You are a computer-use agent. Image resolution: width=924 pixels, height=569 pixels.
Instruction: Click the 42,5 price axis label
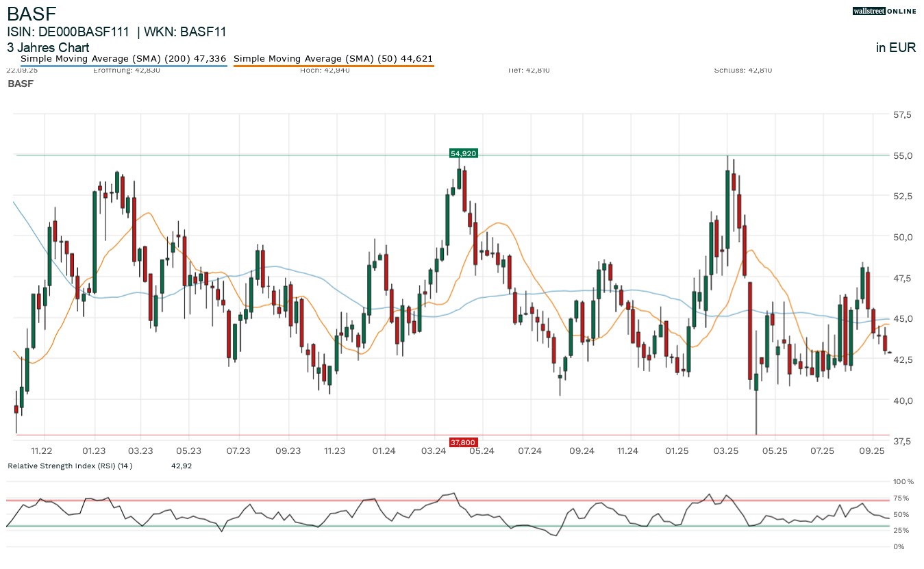[x=903, y=359]
